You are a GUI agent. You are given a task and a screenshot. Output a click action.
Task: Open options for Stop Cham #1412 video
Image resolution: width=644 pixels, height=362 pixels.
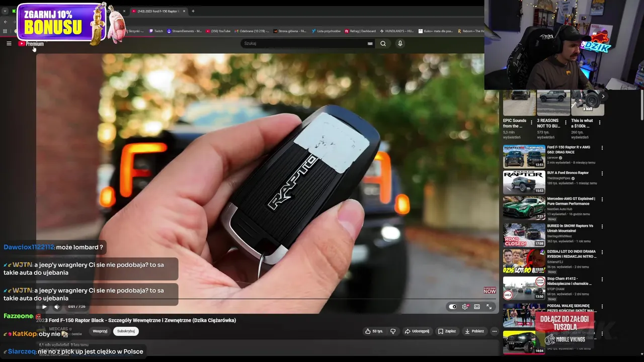click(602, 279)
